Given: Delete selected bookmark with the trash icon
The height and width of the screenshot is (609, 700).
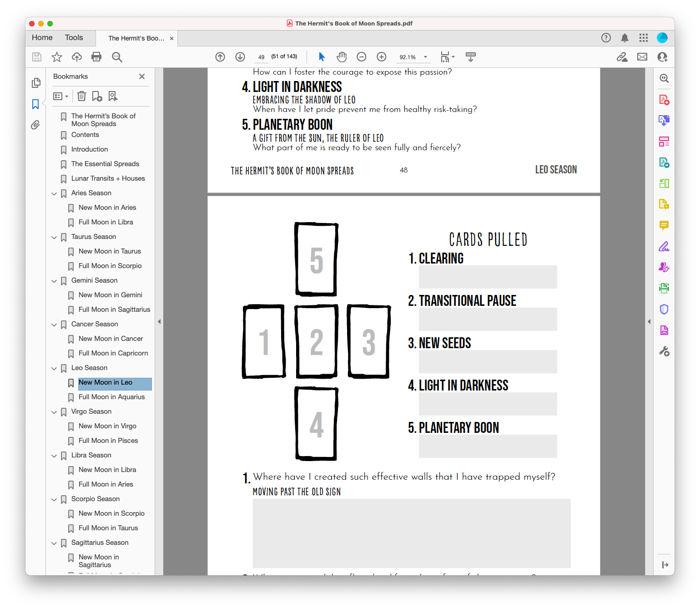Looking at the screenshot, I should [81, 96].
